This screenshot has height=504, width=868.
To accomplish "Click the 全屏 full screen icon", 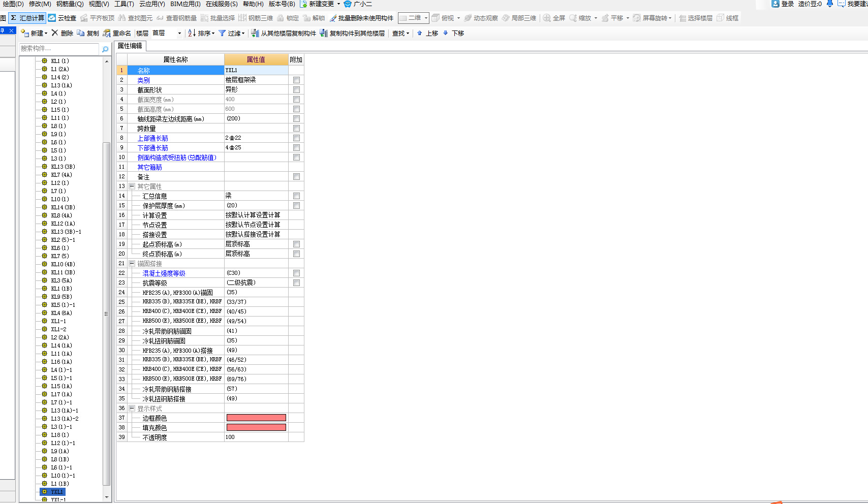I will click(x=547, y=18).
